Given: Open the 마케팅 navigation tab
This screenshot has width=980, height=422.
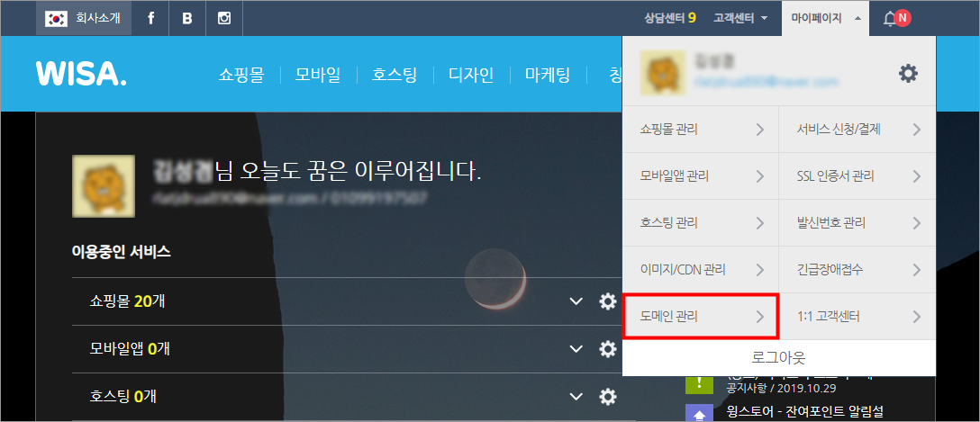Looking at the screenshot, I should coord(549,75).
